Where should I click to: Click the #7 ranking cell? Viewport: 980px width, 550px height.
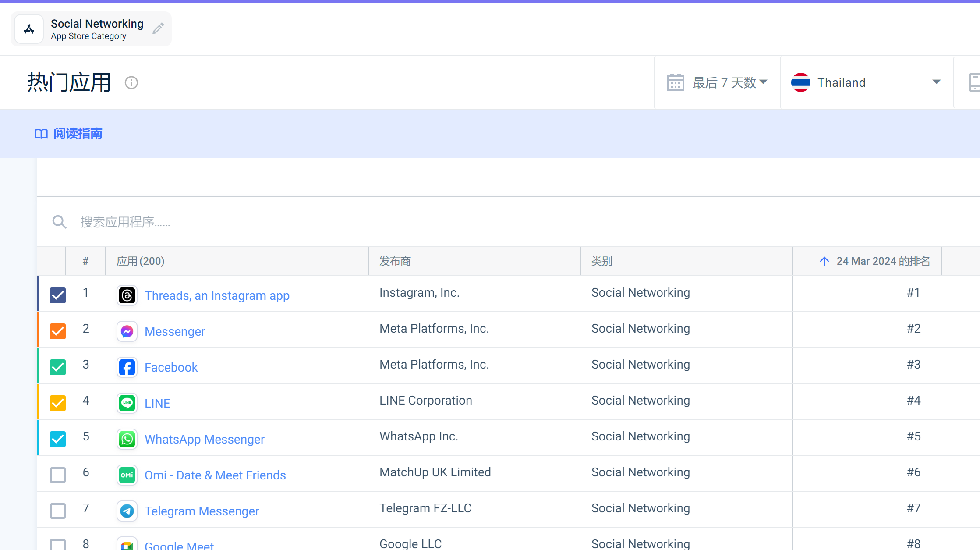(x=913, y=508)
